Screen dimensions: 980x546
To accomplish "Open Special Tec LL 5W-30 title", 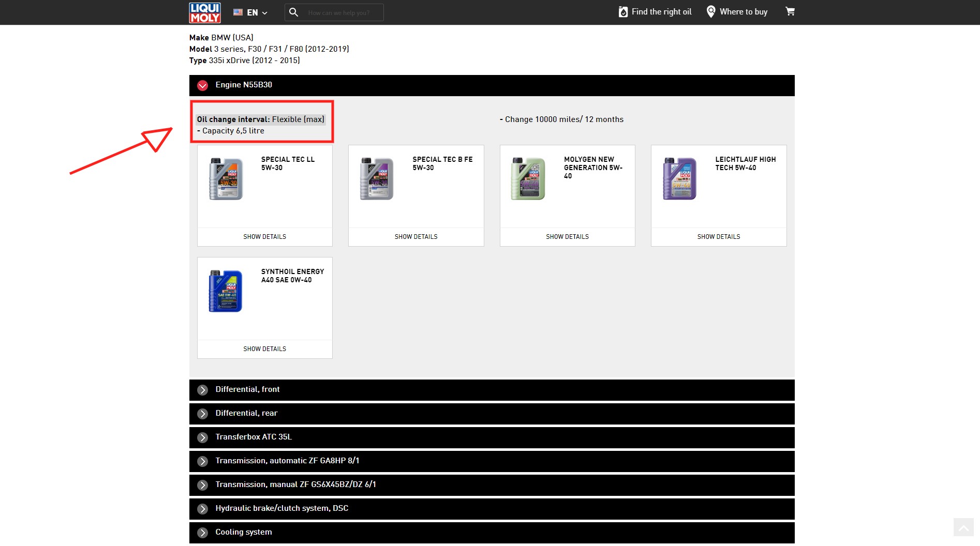I will coord(288,163).
